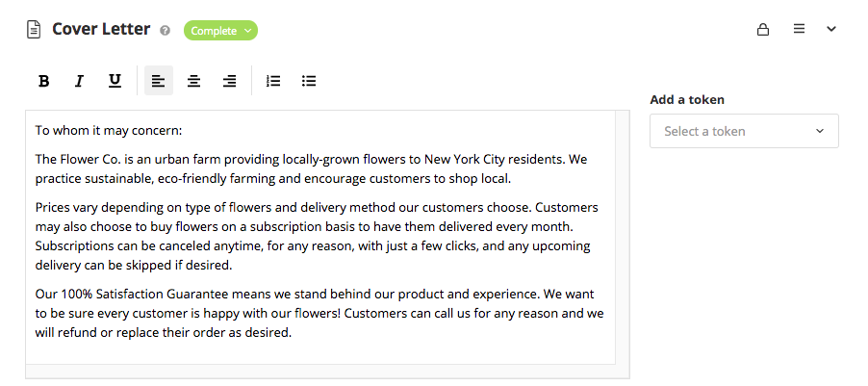Click the Add a token label
This screenshot has width=868, height=386.
687,99
